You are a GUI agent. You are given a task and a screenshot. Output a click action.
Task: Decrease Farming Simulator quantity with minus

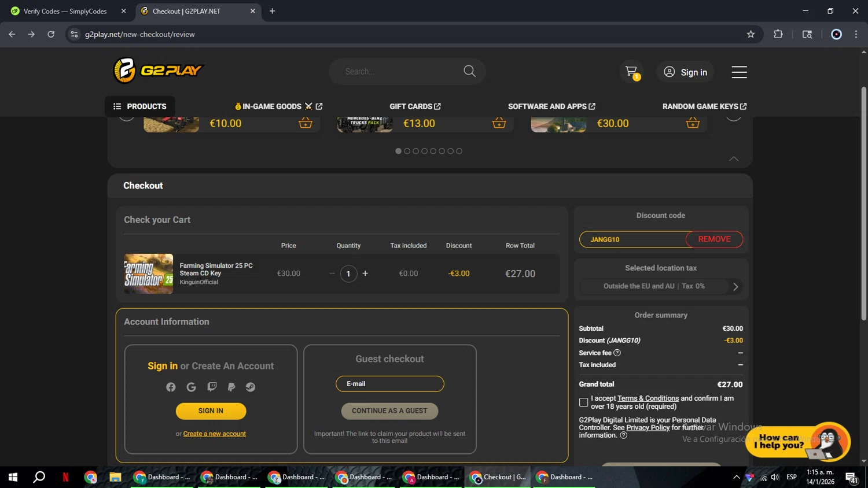click(x=332, y=273)
